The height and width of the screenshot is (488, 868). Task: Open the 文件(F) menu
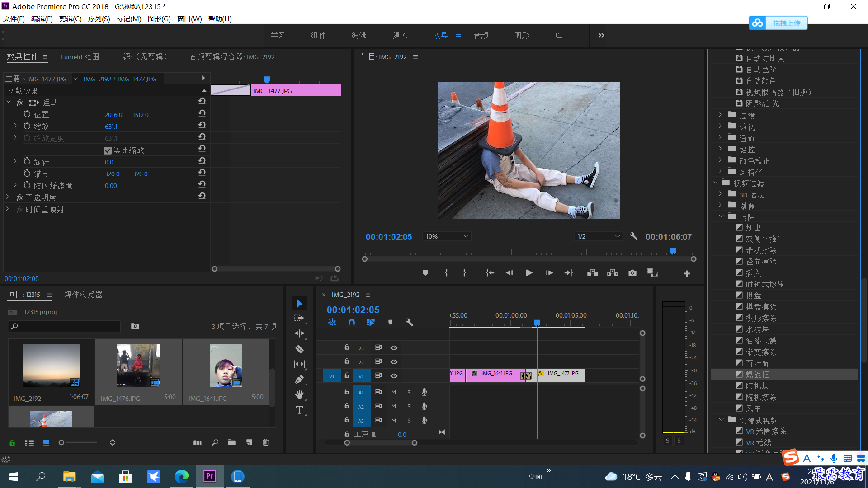pos(14,19)
